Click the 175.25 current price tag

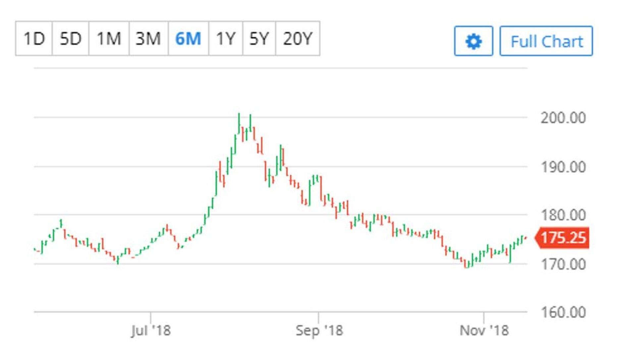tap(563, 237)
